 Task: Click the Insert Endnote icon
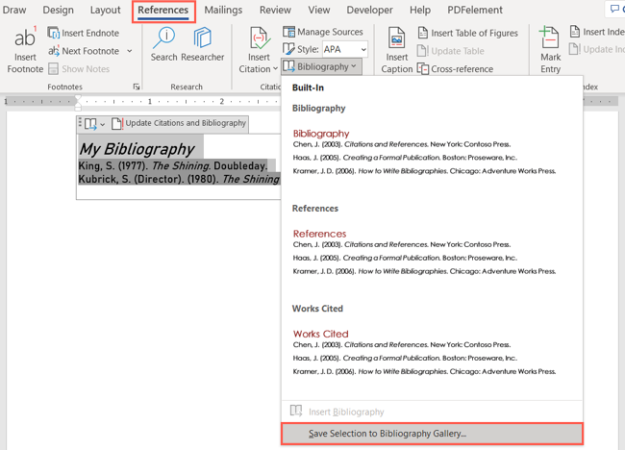53,33
